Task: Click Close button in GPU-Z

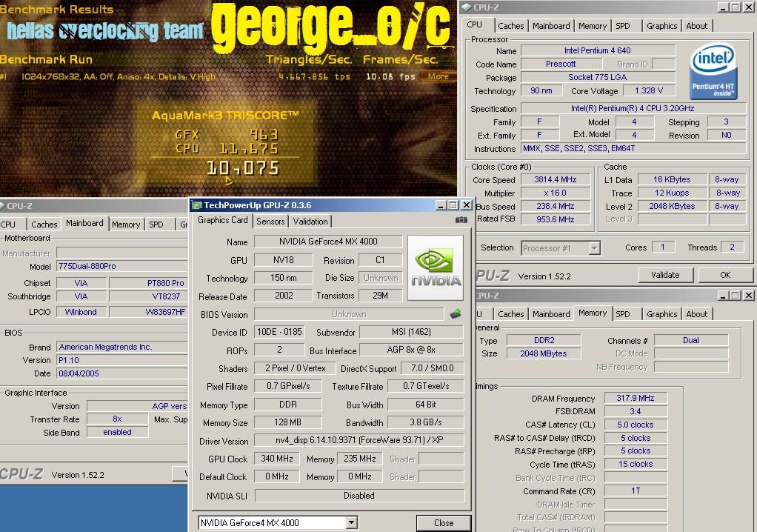Action: [443, 523]
